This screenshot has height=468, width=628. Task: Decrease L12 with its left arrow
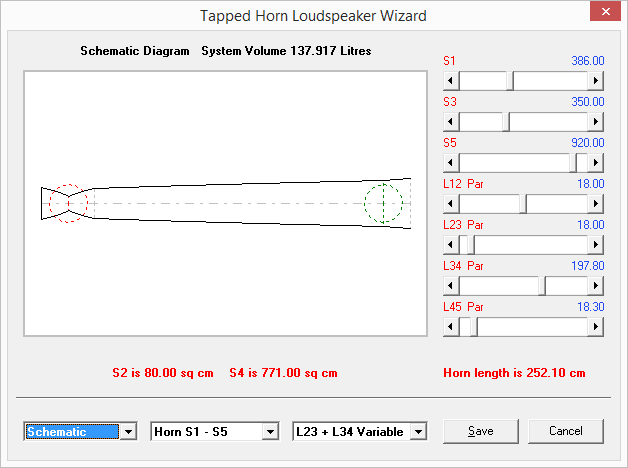pos(451,203)
